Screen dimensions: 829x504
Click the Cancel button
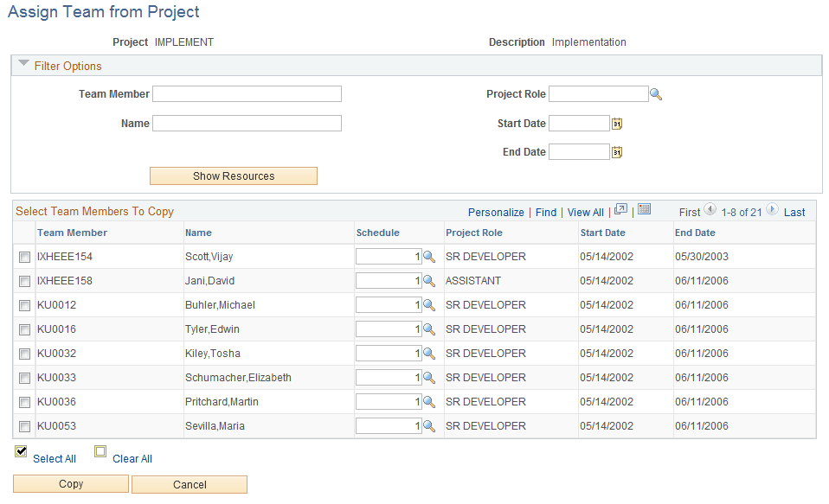(189, 484)
